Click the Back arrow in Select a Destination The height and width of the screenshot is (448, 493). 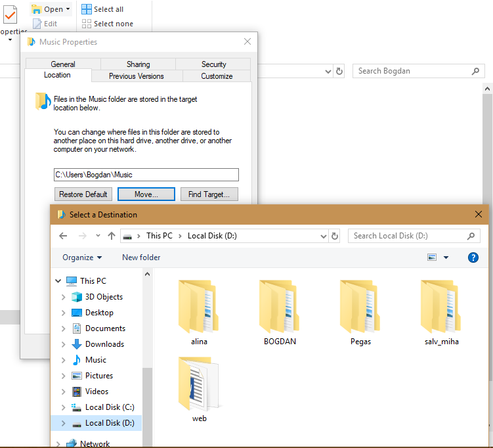(63, 236)
